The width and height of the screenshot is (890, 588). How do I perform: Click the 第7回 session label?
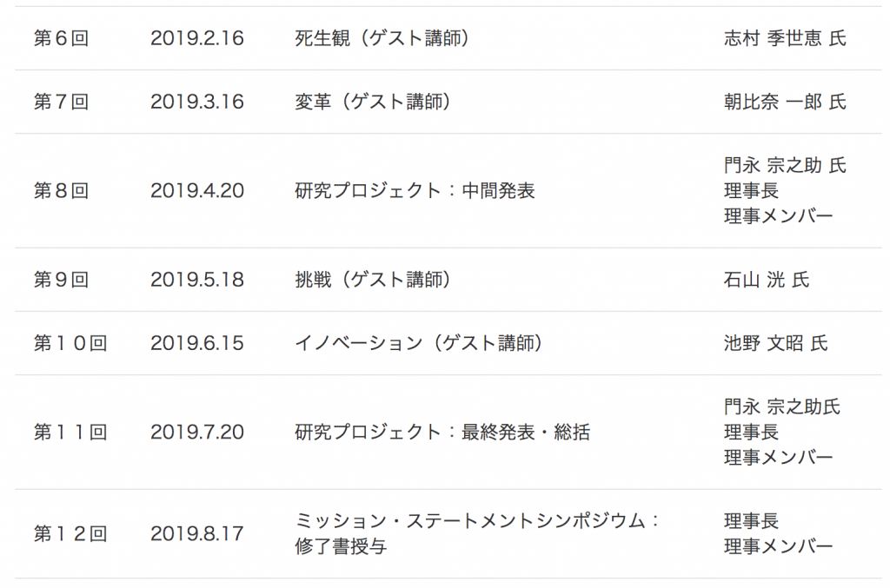(62, 102)
